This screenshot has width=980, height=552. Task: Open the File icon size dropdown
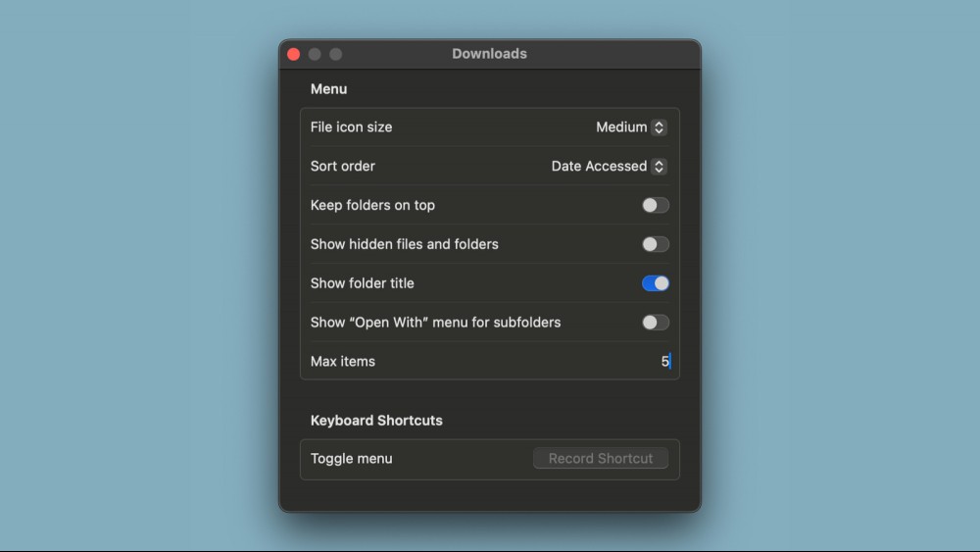point(630,126)
